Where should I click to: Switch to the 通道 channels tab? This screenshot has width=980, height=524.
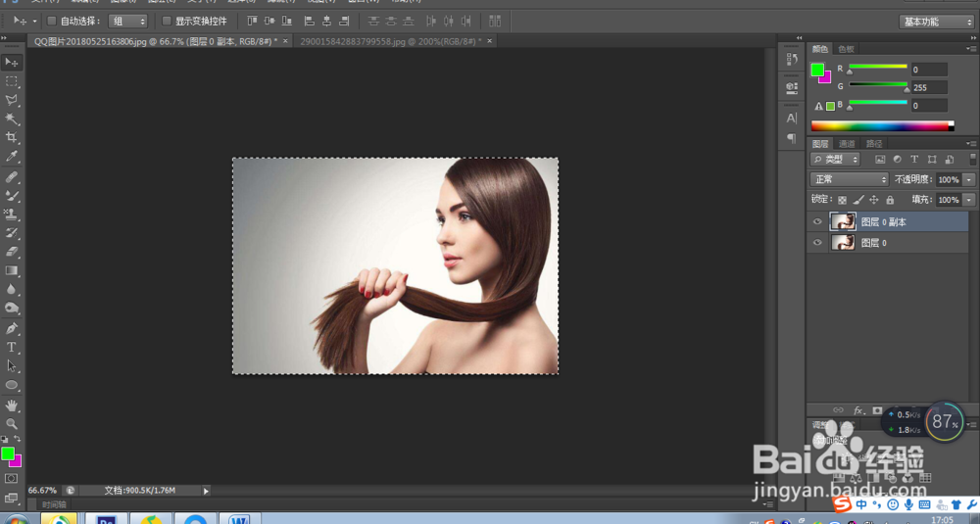pos(847,144)
